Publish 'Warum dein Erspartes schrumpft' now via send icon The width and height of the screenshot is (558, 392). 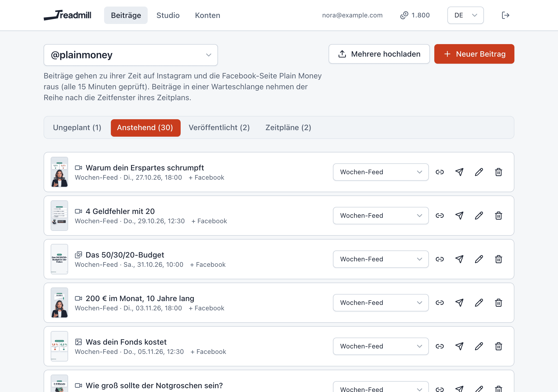[459, 172]
